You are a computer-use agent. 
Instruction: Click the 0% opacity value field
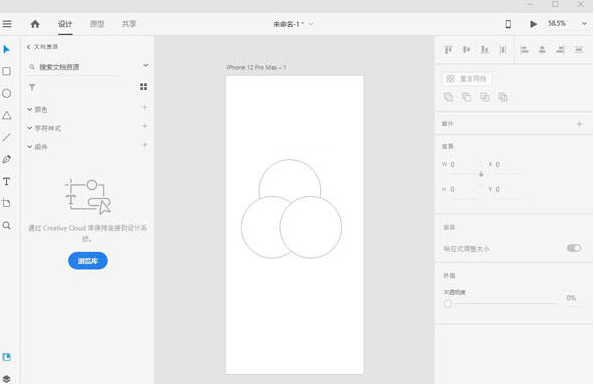(x=571, y=298)
